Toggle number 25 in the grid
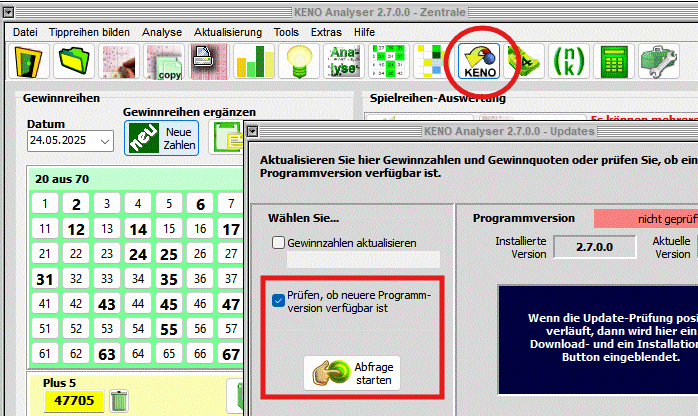 (169, 254)
